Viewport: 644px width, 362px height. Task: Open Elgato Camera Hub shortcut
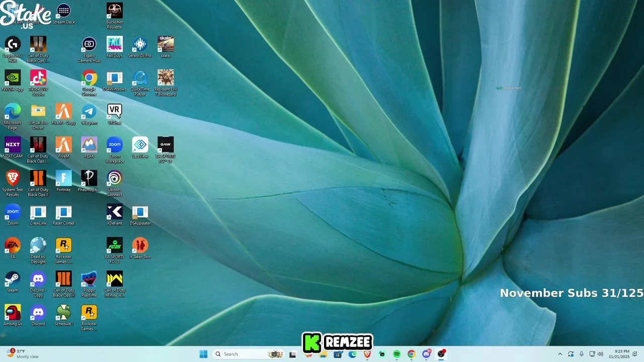tap(89, 49)
